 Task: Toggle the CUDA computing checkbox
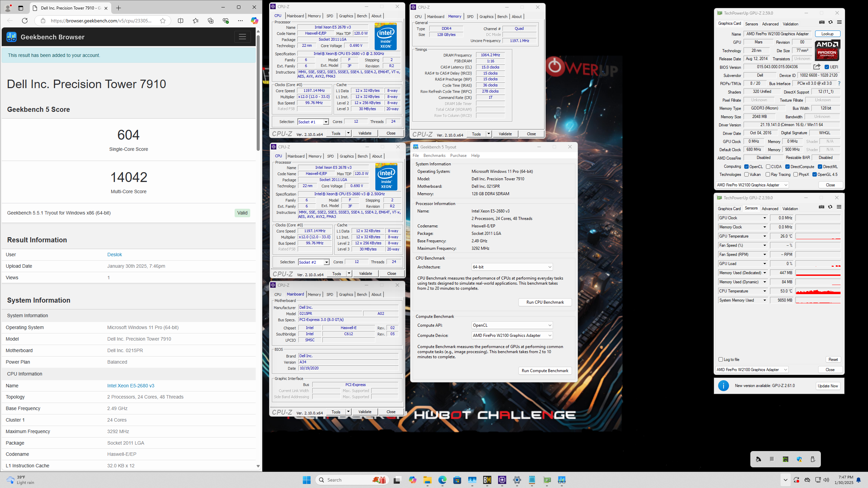tap(768, 166)
